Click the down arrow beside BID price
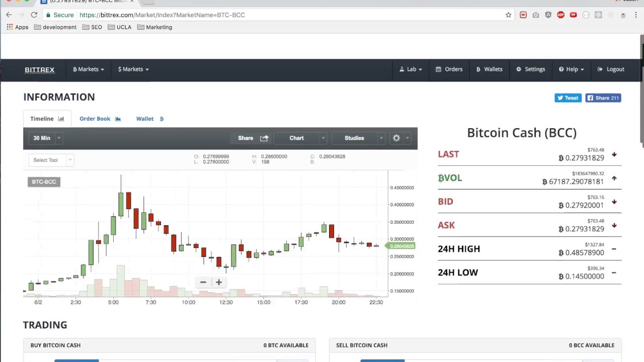The width and height of the screenshot is (644, 362). (x=614, y=202)
